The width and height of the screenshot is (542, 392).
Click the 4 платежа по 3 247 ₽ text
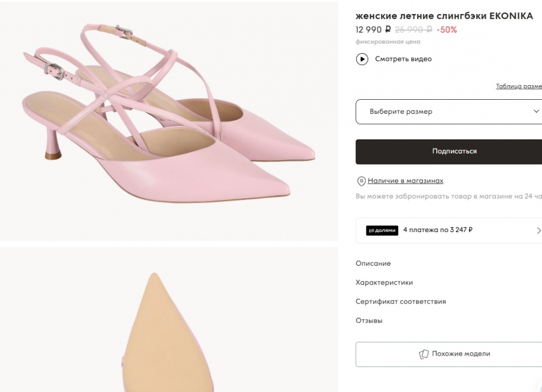click(438, 230)
